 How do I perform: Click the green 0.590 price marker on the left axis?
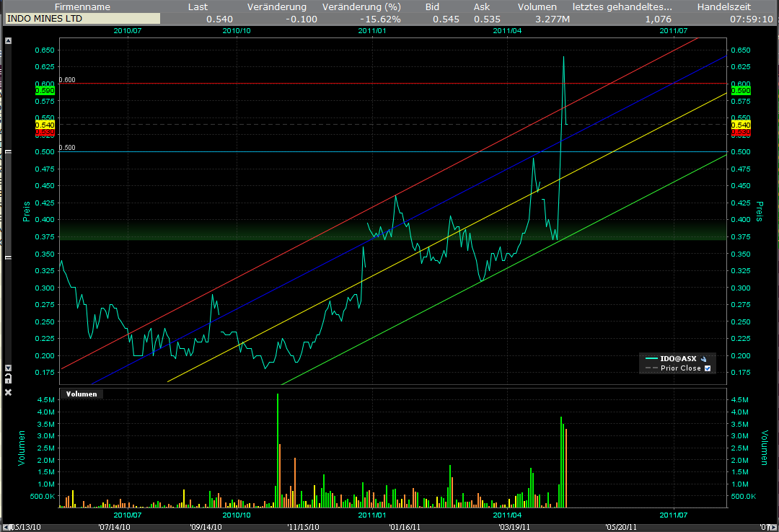point(45,91)
